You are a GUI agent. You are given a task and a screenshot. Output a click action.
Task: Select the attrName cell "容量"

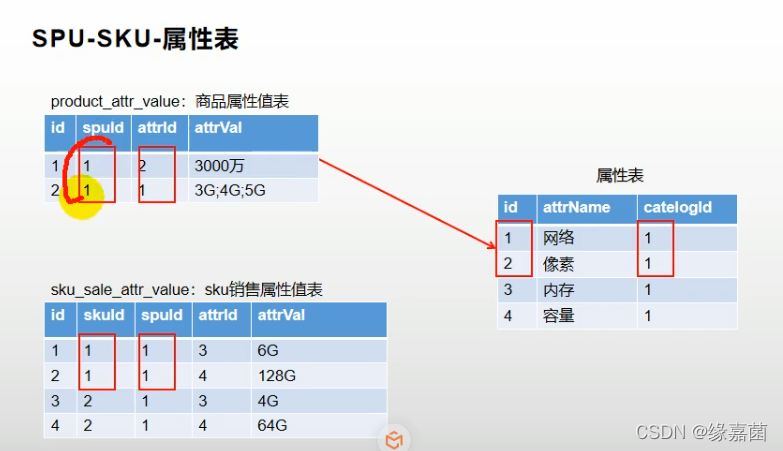click(x=559, y=316)
